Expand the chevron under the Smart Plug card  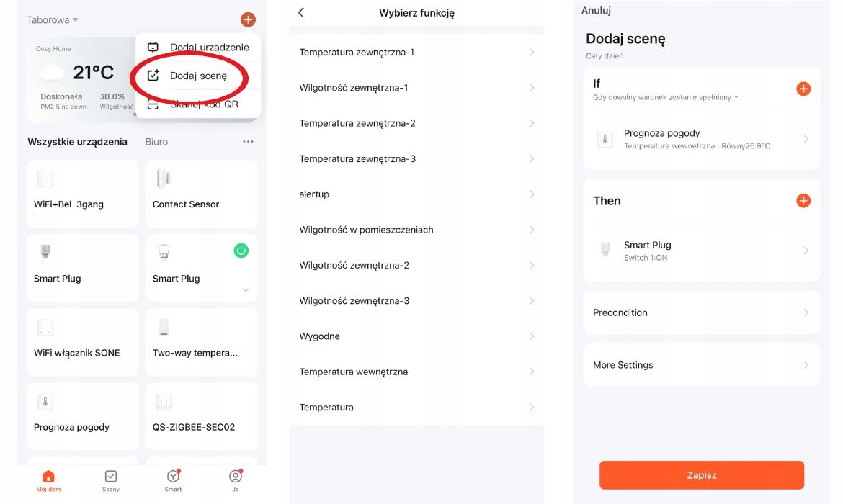click(x=246, y=290)
